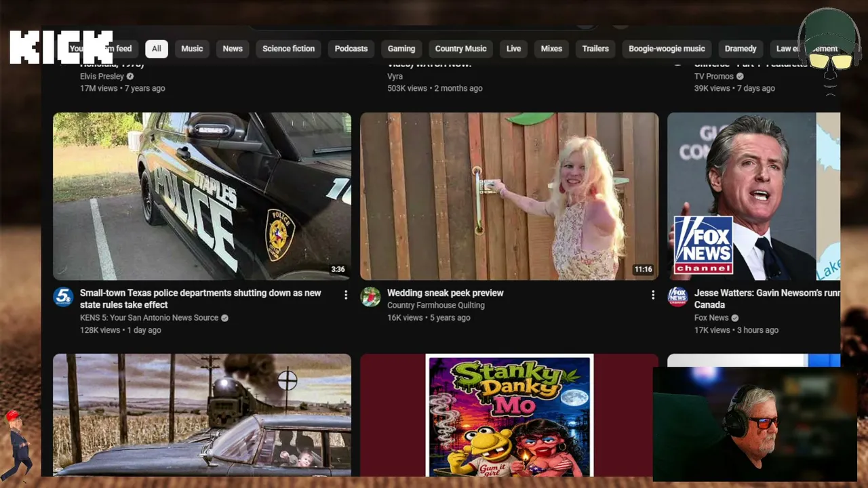
Task: Choose the Boogie-woogie music chip
Action: [667, 49]
